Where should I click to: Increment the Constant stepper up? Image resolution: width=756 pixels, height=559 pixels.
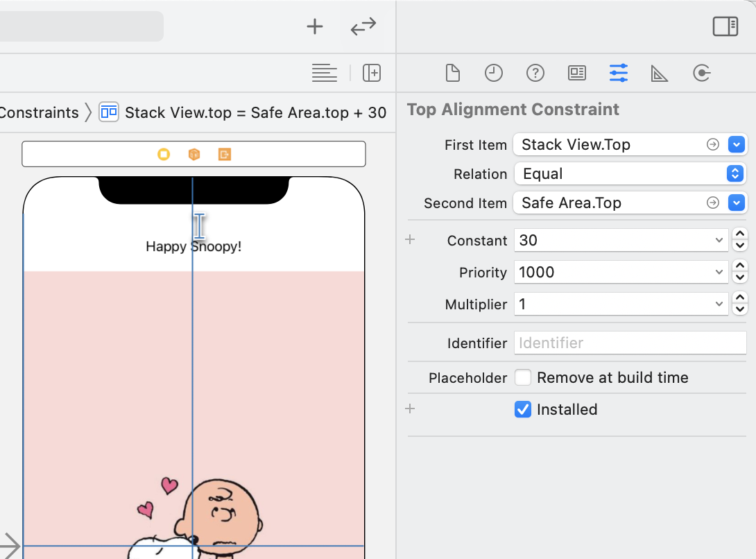coord(740,234)
